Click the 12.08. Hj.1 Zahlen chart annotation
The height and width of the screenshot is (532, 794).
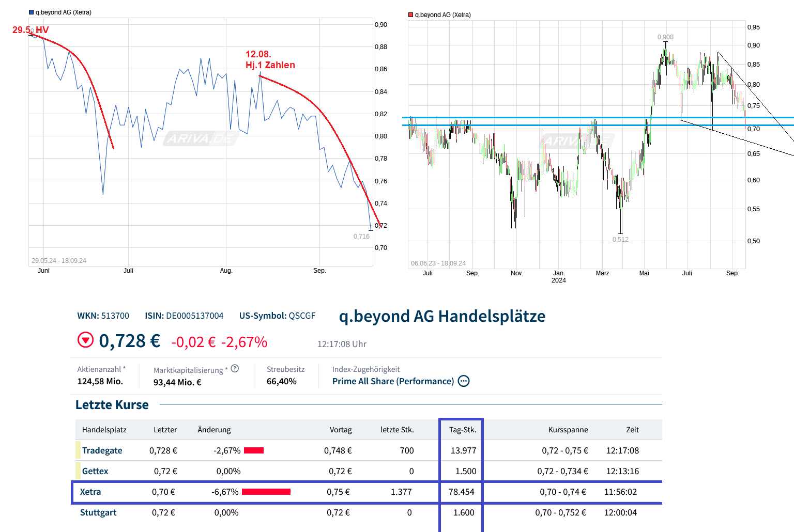(x=270, y=59)
